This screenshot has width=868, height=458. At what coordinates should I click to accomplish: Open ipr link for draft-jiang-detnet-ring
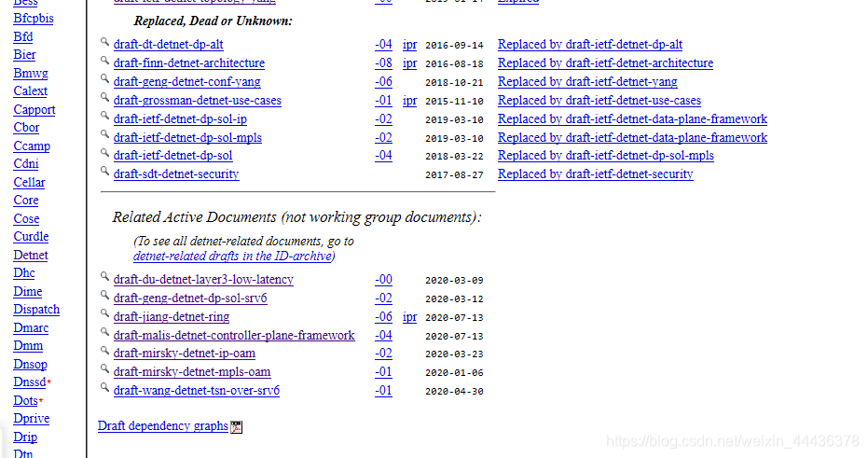tap(409, 317)
